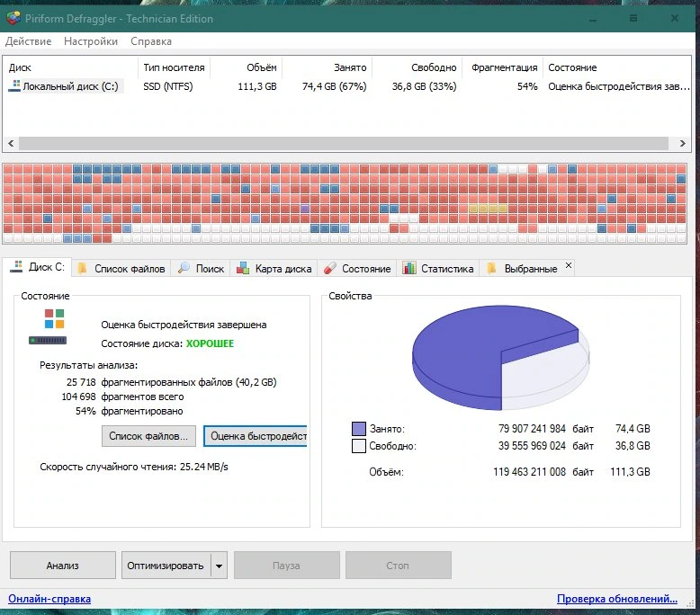Switch to the Список файлов tab
Viewport: 700px width, 615px height.
coord(121,269)
